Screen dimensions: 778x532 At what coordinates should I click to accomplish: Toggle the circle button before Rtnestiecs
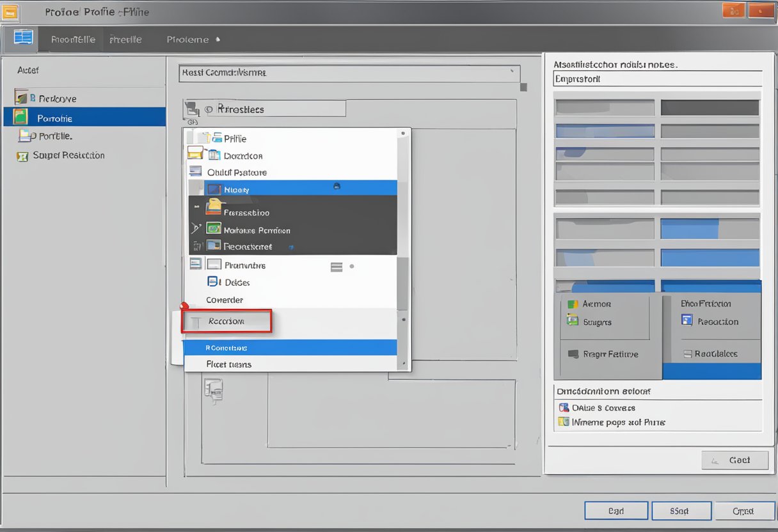click(208, 109)
